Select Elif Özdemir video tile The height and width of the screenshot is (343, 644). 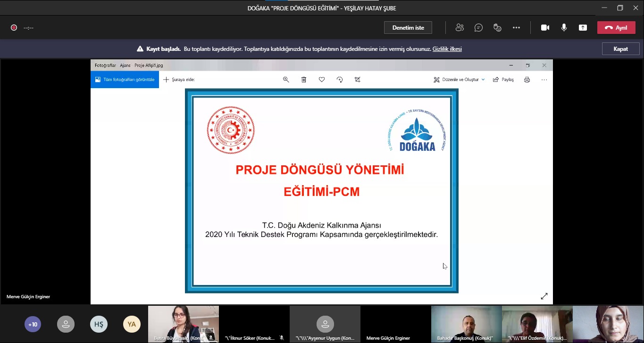click(x=537, y=324)
